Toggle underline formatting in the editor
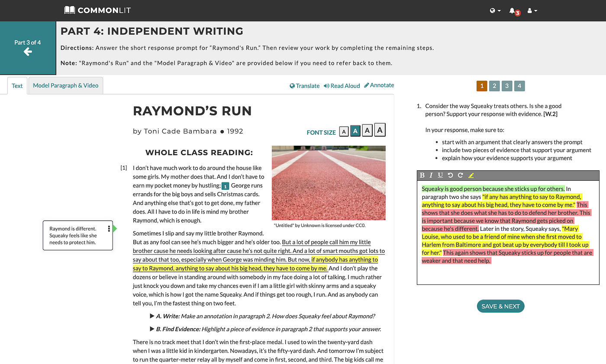This screenshot has height=364, width=606. tap(440, 175)
